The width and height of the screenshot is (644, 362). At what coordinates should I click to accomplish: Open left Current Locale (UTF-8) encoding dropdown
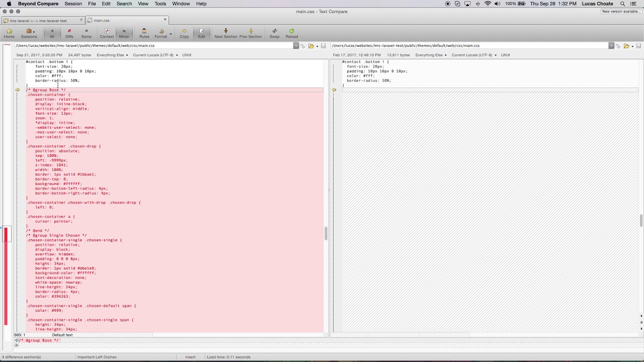tap(155, 55)
